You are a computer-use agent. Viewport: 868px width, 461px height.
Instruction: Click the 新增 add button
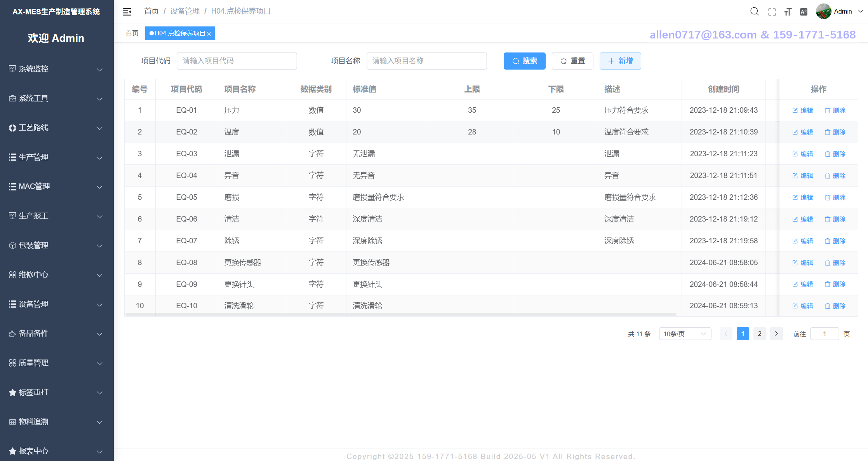(620, 61)
